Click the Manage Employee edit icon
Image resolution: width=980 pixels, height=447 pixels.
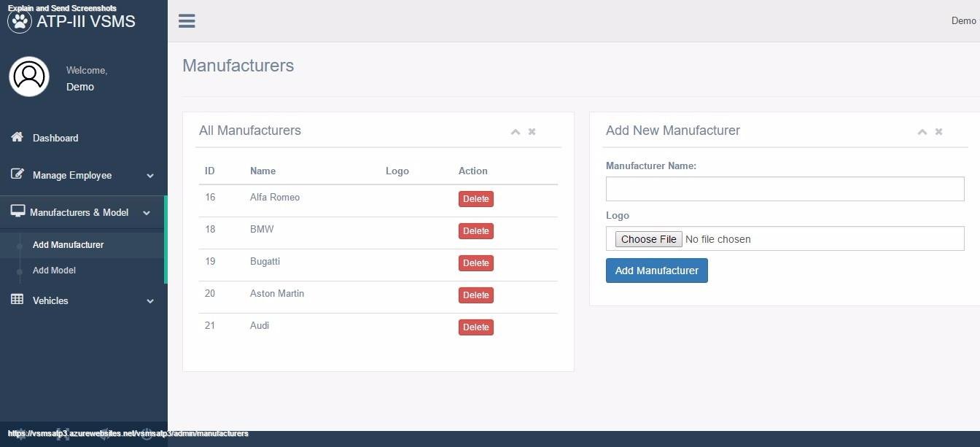(17, 174)
